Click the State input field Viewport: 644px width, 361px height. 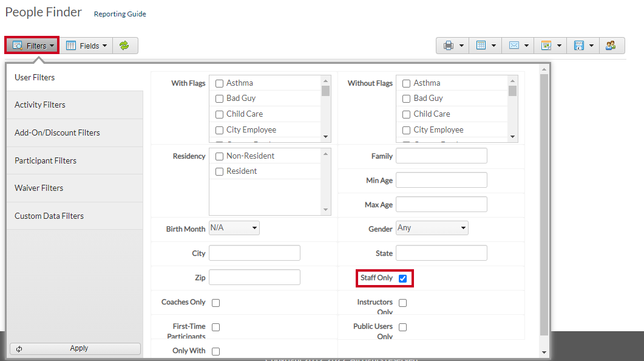[441, 253]
